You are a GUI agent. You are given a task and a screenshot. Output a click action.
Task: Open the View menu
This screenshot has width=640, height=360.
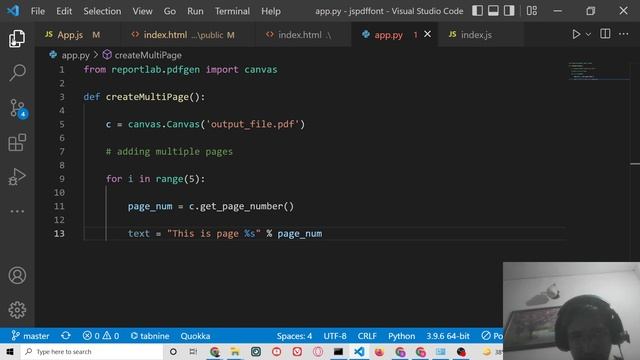tap(142, 11)
